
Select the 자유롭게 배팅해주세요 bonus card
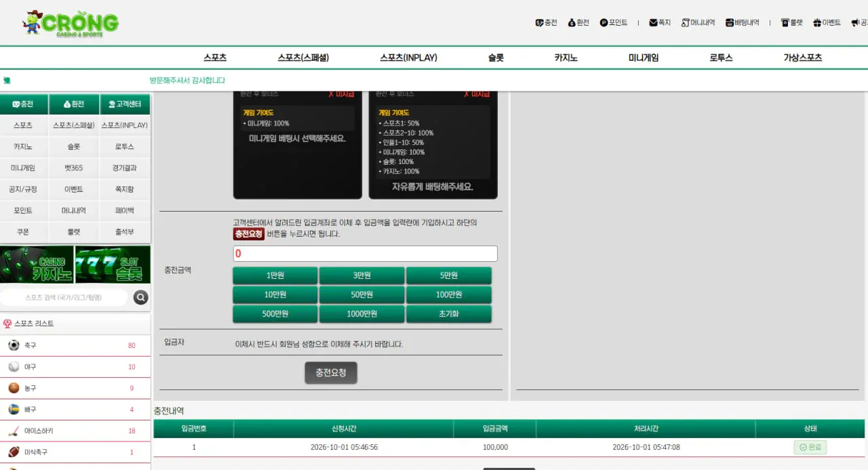(x=433, y=144)
